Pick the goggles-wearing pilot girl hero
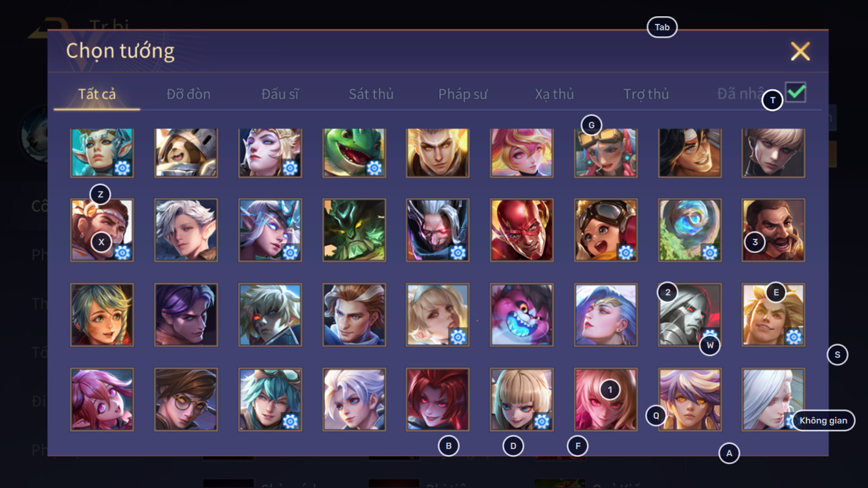This screenshot has height=488, width=868. (x=606, y=230)
